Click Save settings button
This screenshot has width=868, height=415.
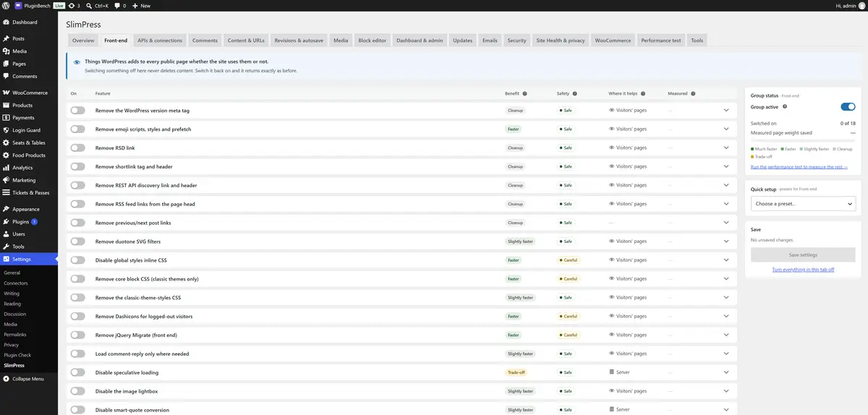click(x=803, y=254)
